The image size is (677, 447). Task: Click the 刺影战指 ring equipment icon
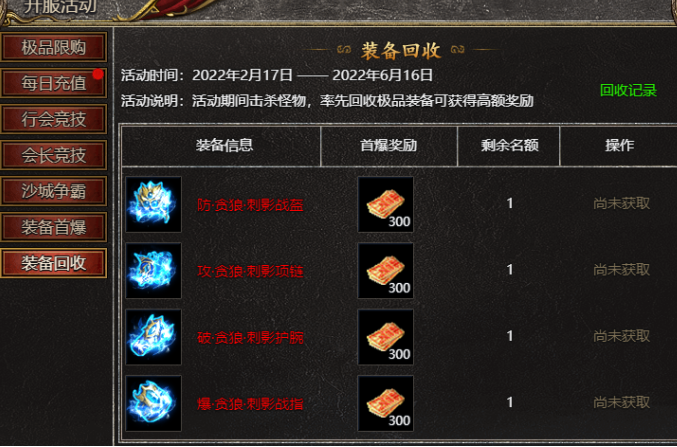click(153, 403)
